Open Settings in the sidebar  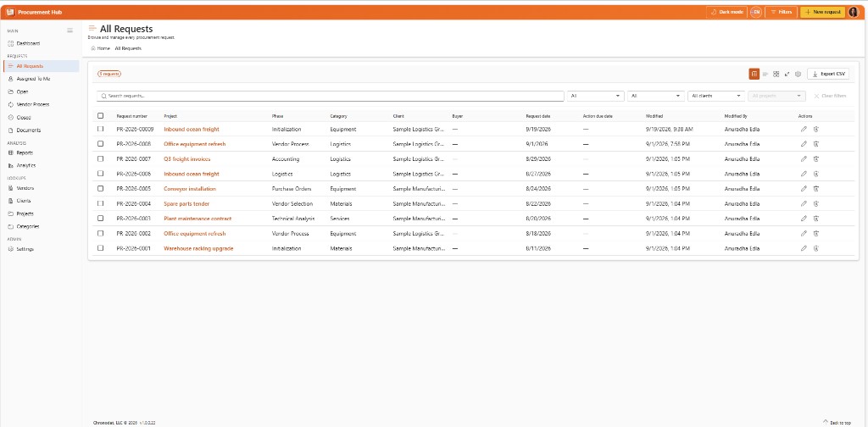tap(41, 249)
